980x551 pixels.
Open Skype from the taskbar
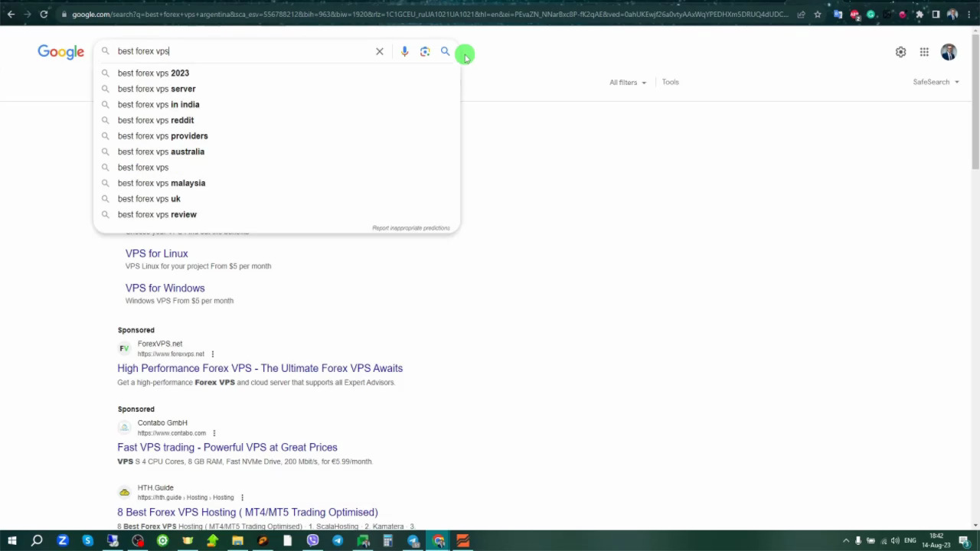point(87,541)
